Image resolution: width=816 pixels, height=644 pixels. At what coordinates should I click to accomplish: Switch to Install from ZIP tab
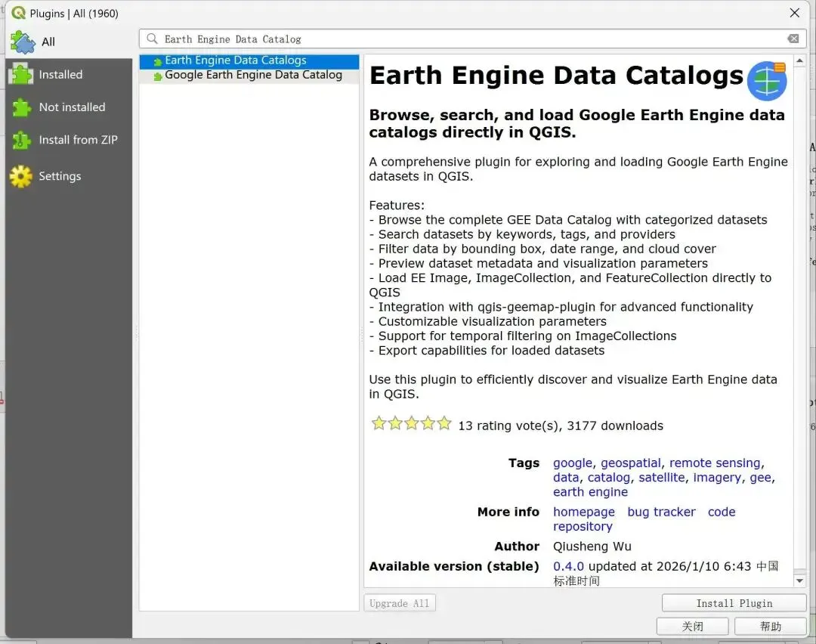point(78,140)
